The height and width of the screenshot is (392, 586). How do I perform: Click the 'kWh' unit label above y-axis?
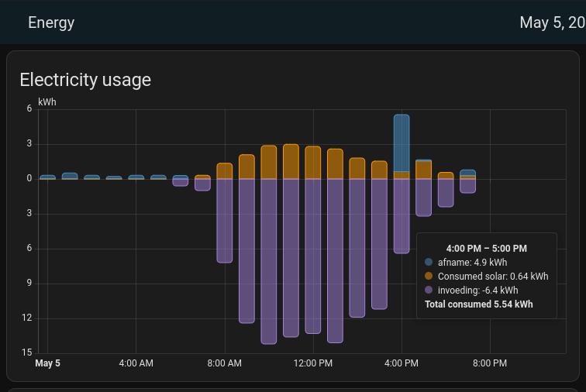click(x=47, y=102)
